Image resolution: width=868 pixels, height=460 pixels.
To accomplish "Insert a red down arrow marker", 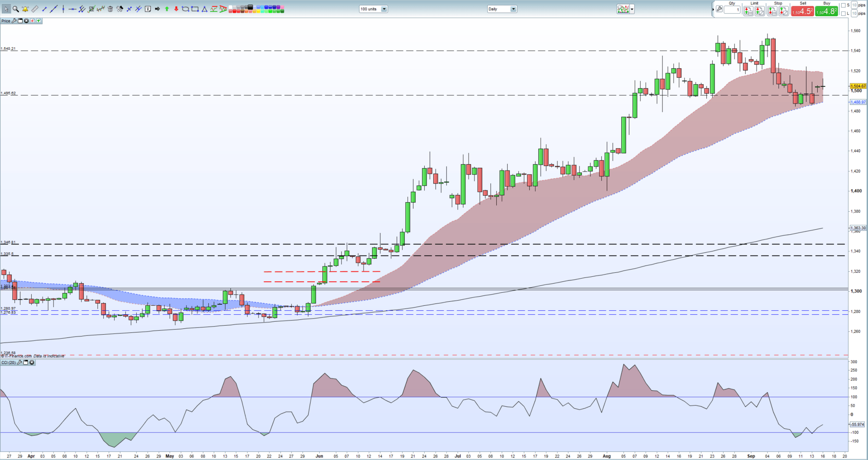I will (x=176, y=9).
